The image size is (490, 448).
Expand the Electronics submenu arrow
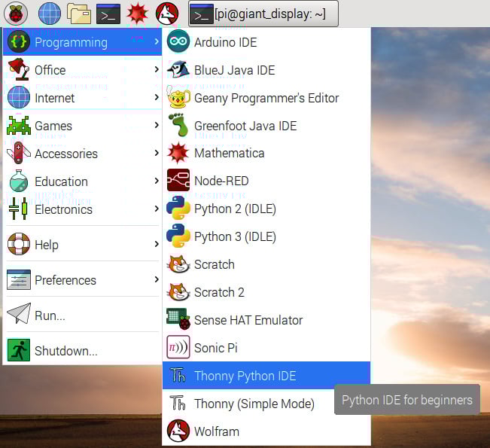pyautogui.click(x=157, y=209)
